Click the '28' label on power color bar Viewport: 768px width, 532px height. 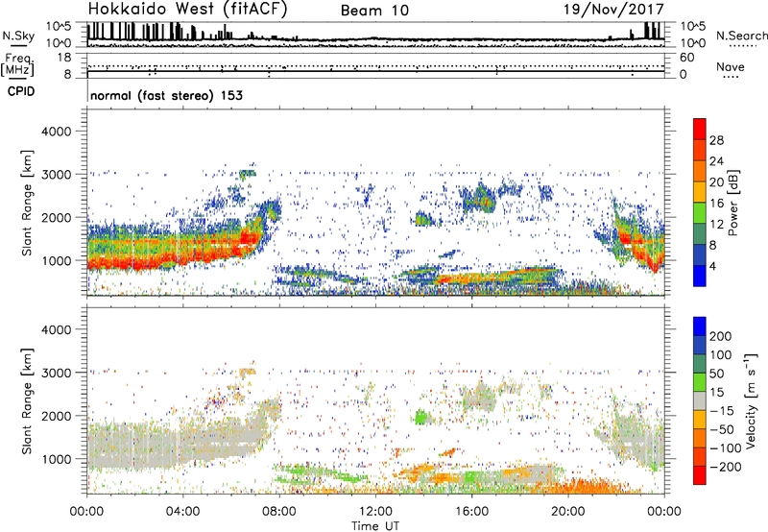tap(716, 140)
